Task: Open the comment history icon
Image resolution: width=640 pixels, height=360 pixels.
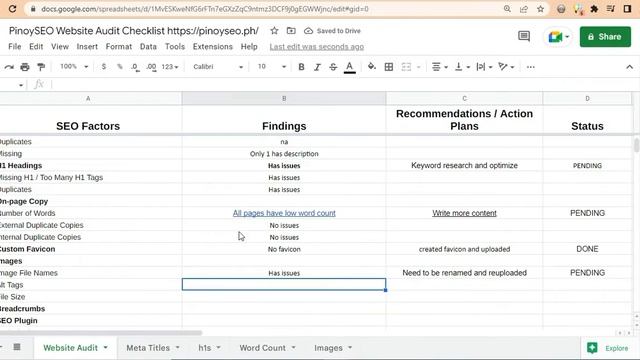Action: [524, 36]
